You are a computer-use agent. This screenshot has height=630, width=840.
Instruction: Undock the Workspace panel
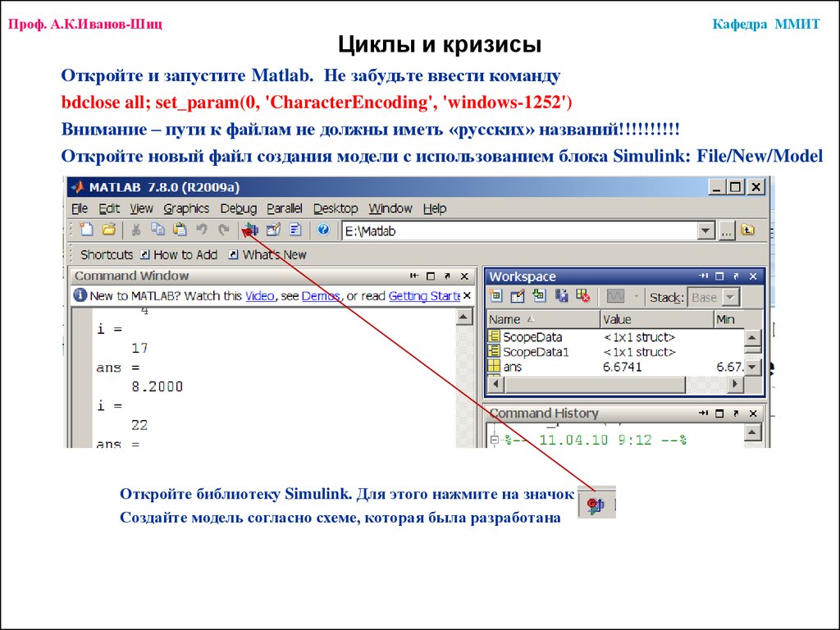coord(736,276)
